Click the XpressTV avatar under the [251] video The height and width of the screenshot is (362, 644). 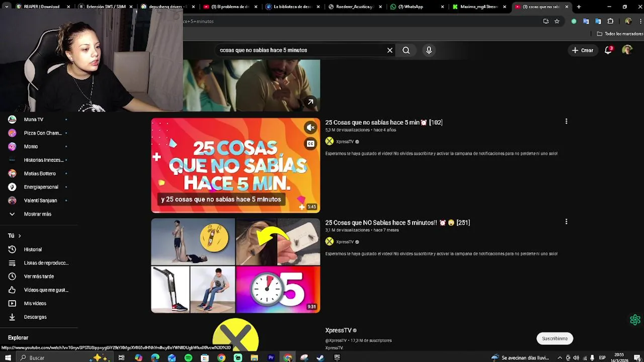click(x=329, y=242)
